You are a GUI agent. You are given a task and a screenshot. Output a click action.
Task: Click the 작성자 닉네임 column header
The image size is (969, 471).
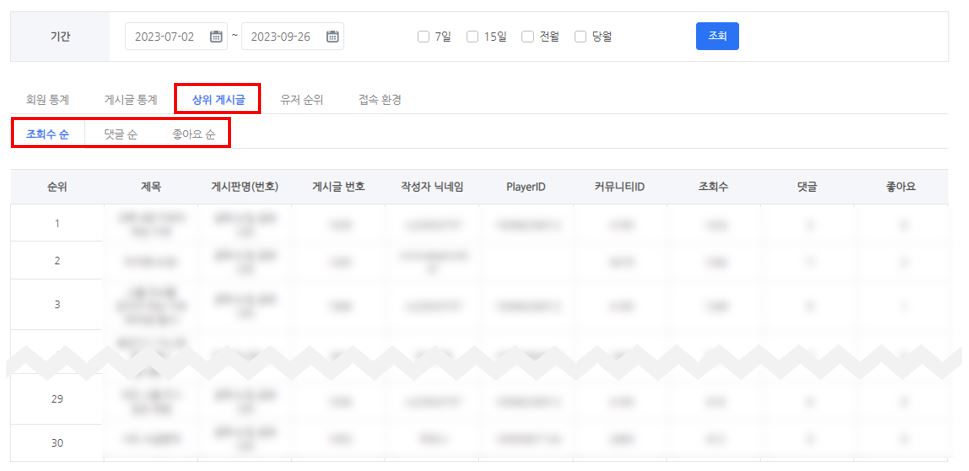pyautogui.click(x=432, y=187)
